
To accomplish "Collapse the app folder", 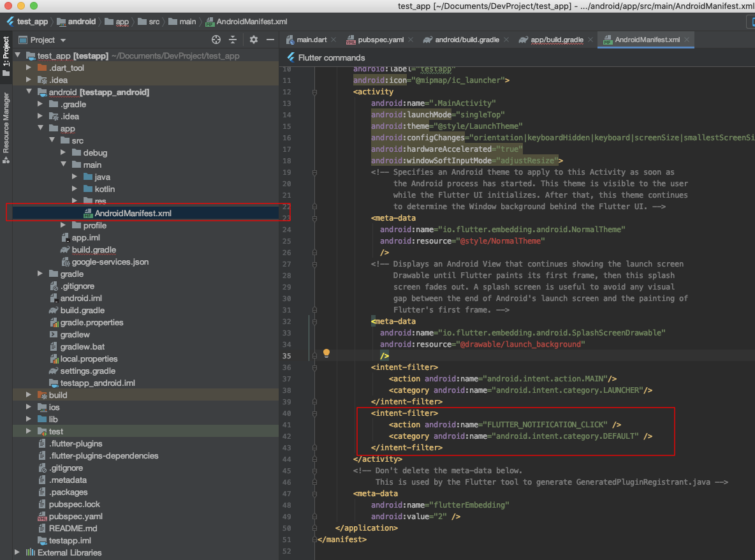I will (40, 128).
